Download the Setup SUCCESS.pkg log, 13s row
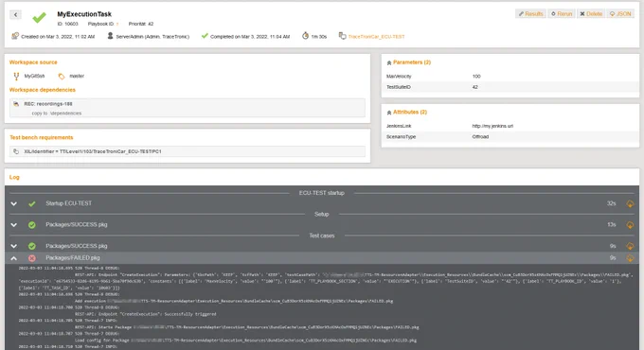Viewport: 644px width, 350px height. [x=630, y=225]
